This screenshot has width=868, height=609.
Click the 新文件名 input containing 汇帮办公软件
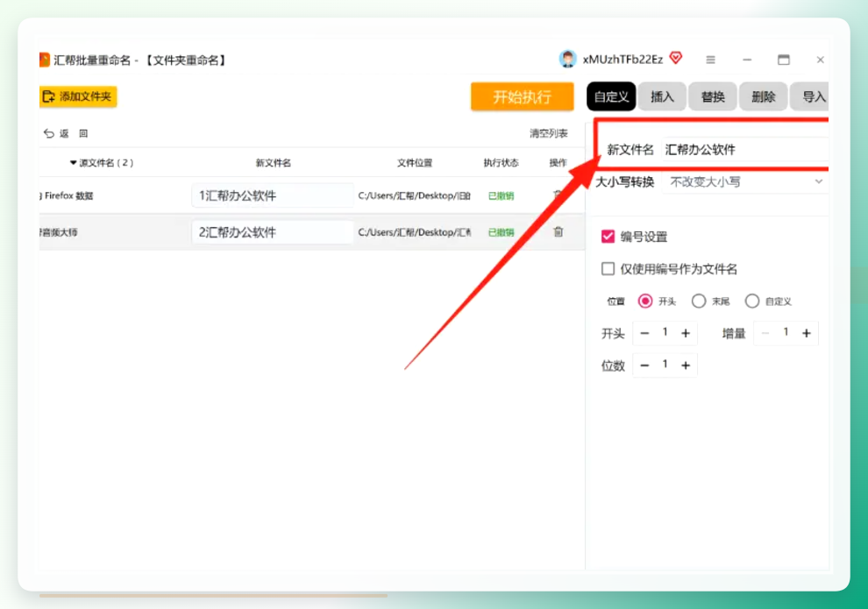[x=744, y=149]
